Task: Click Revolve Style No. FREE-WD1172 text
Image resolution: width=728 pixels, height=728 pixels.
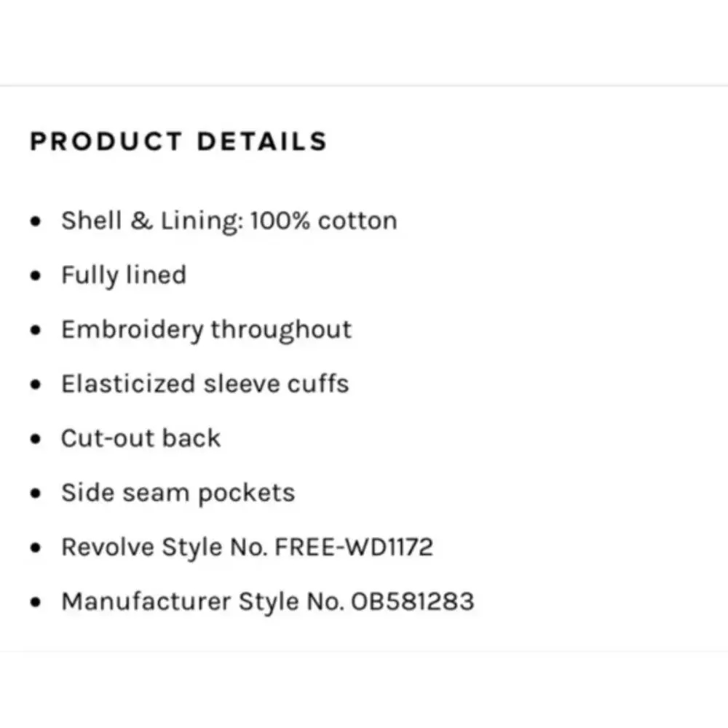Action: pyautogui.click(x=248, y=547)
